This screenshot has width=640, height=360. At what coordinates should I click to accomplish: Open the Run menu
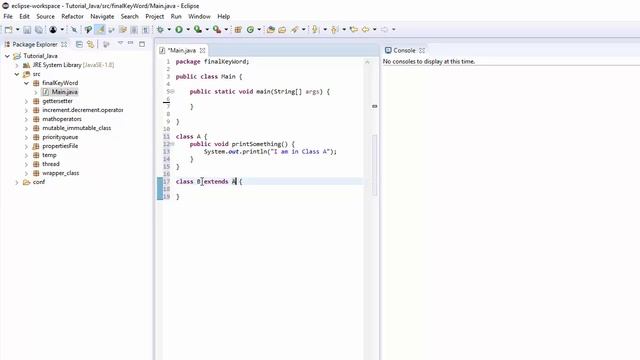click(x=176, y=16)
